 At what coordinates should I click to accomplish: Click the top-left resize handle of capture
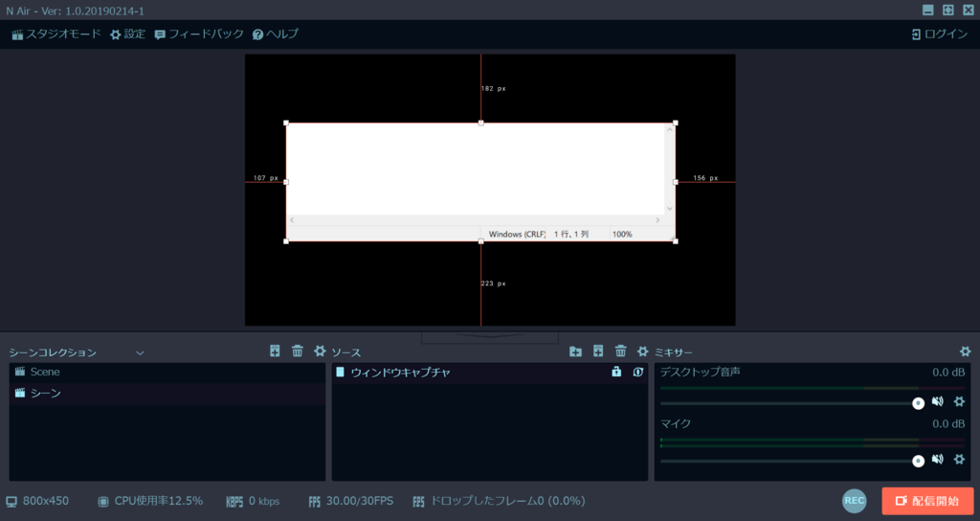click(x=286, y=124)
